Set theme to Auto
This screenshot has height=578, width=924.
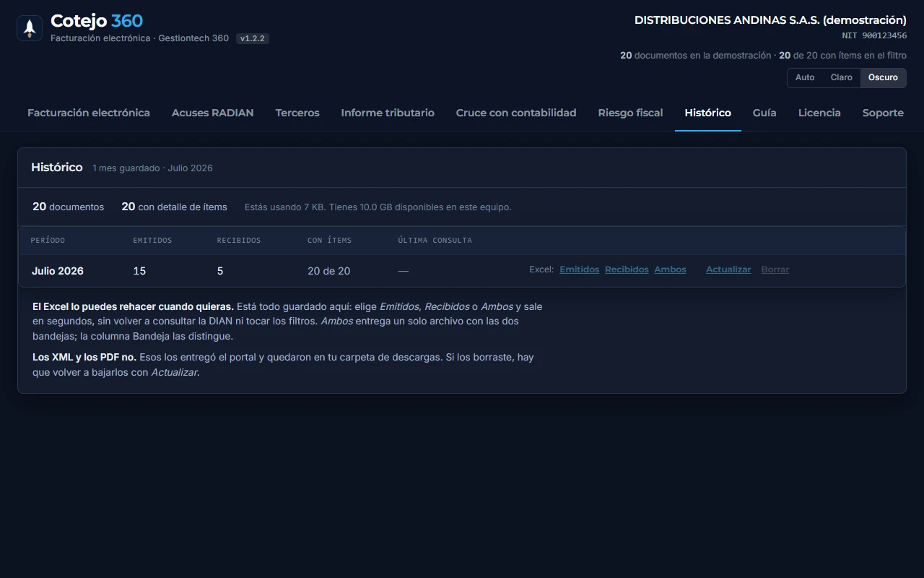click(805, 77)
